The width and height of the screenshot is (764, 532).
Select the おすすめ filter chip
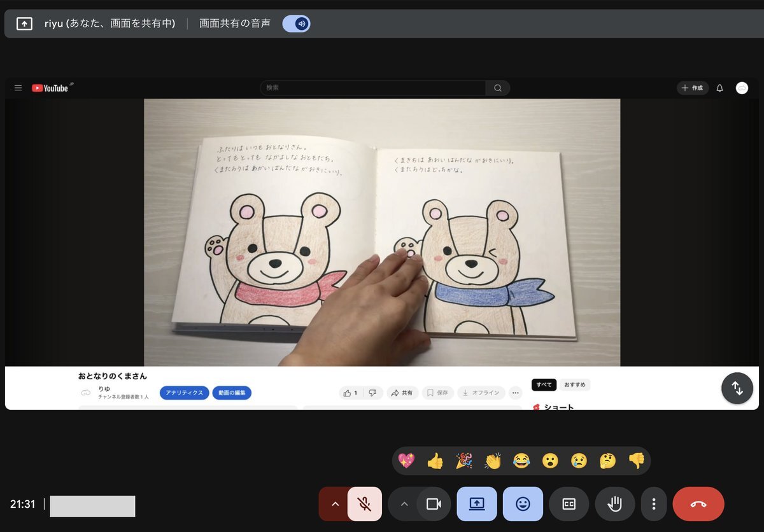click(x=575, y=384)
